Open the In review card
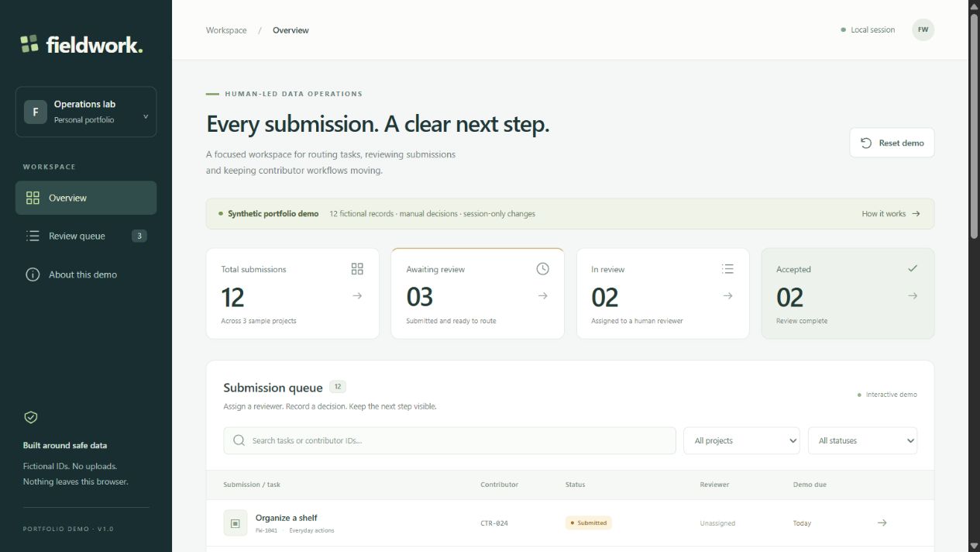Viewport: 980px width, 552px height. pyautogui.click(x=663, y=293)
